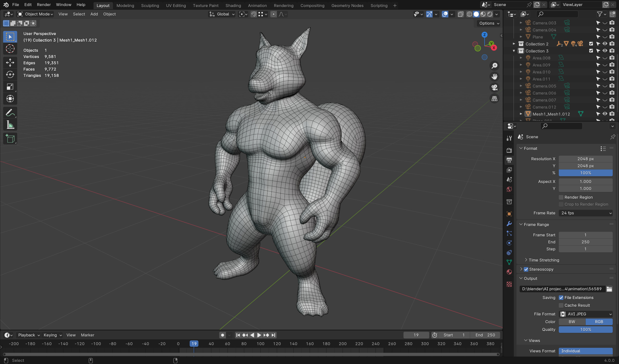Switch to wireframe viewport shading

(469, 14)
